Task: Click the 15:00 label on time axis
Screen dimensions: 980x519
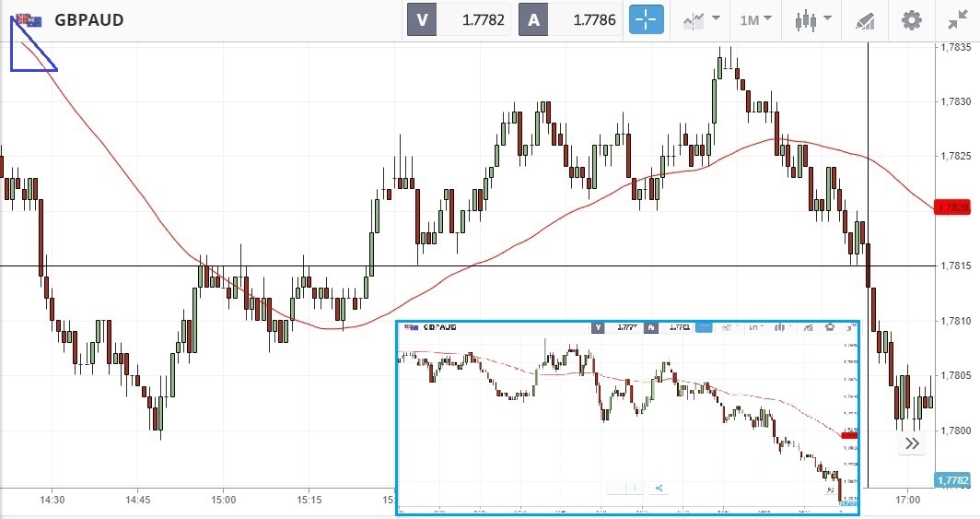Action: pos(224,500)
